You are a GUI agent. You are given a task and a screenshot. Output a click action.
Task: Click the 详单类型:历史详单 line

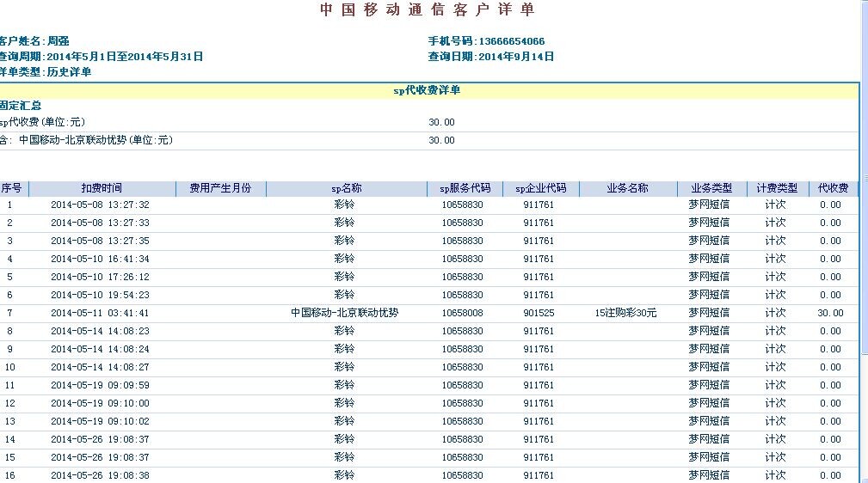point(46,72)
